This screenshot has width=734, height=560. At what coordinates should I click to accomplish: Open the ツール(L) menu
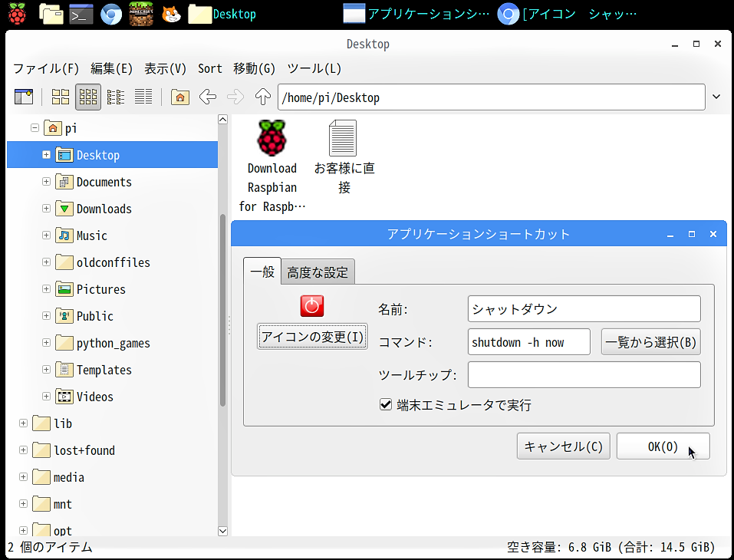click(x=314, y=69)
